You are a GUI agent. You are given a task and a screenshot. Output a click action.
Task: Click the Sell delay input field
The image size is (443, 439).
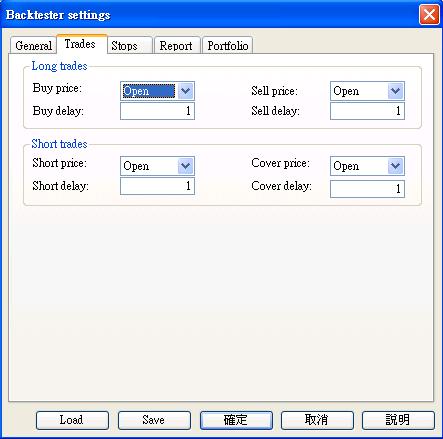click(x=367, y=111)
